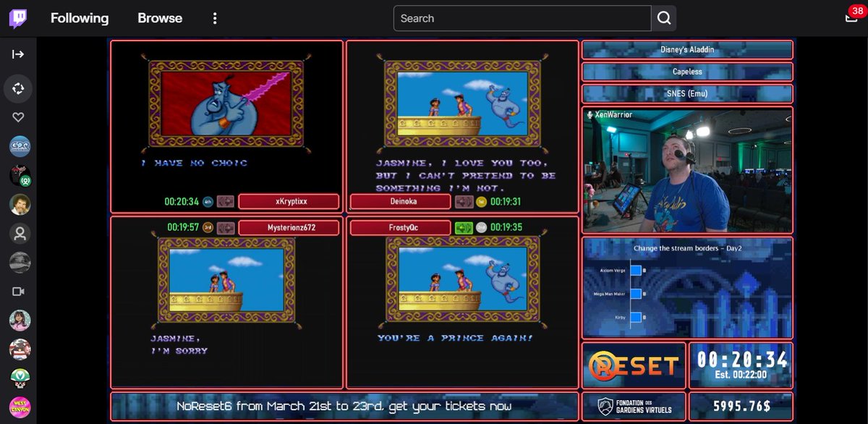Click the NoReset6 tickets ticker text
This screenshot has height=424, width=868.
(x=344, y=407)
